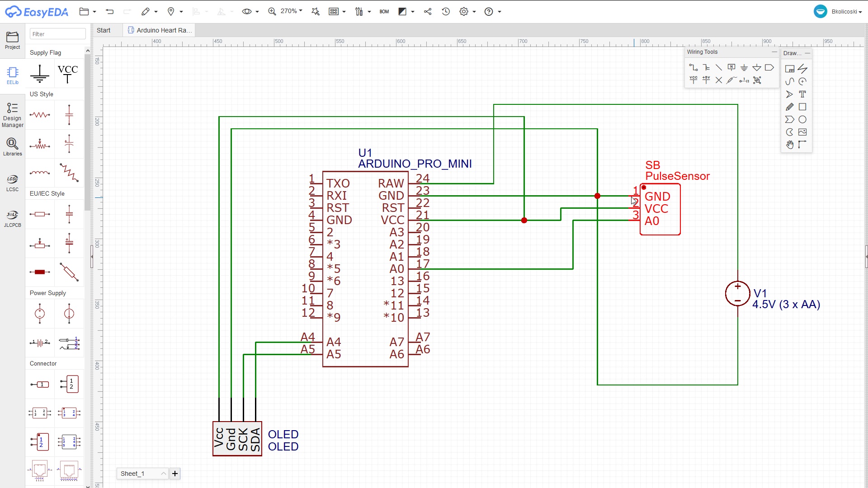Switch to the Start tab
Viewport: 868px width, 488px height.
(104, 30)
